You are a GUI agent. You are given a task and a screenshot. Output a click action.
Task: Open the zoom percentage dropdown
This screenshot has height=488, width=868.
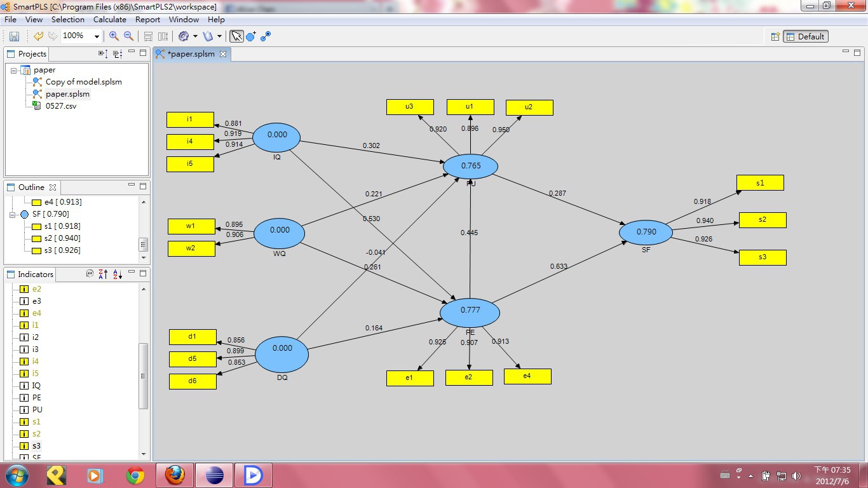97,37
